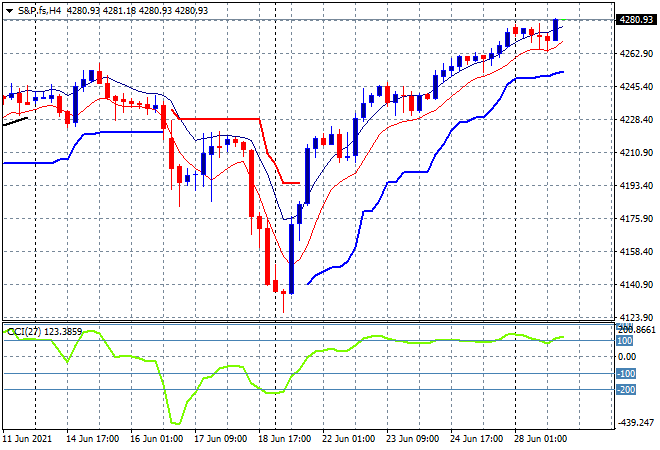Click time axis label 14 Jun 17:00
The height and width of the screenshot is (450, 660).
click(x=92, y=439)
